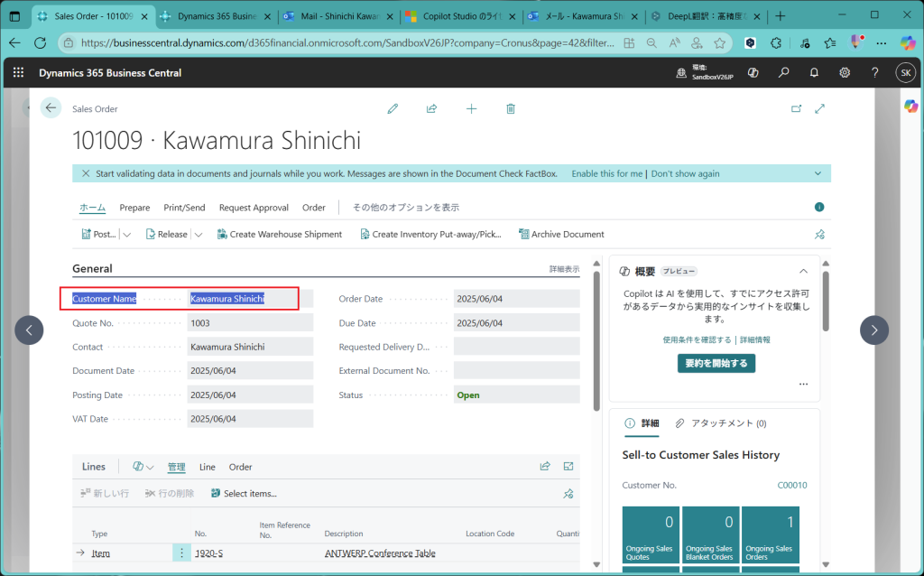The image size is (924, 576).
Task: Click Enable this for me link
Action: point(607,173)
